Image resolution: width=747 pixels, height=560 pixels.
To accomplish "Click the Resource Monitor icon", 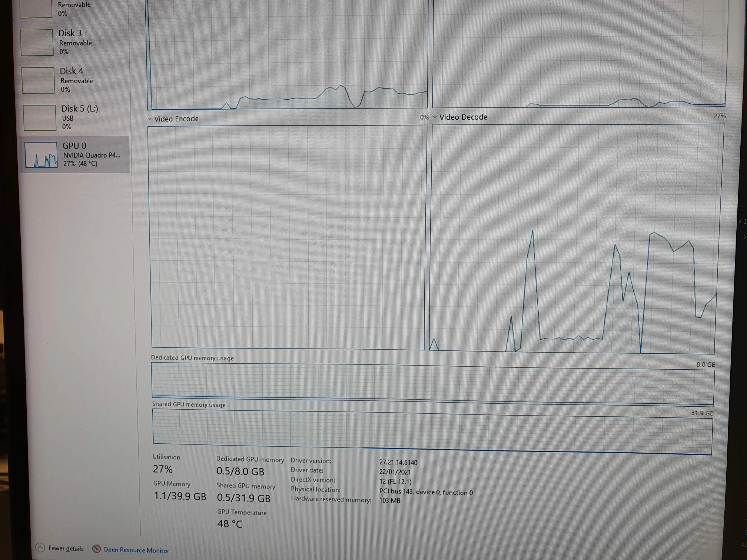I will pyautogui.click(x=96, y=549).
